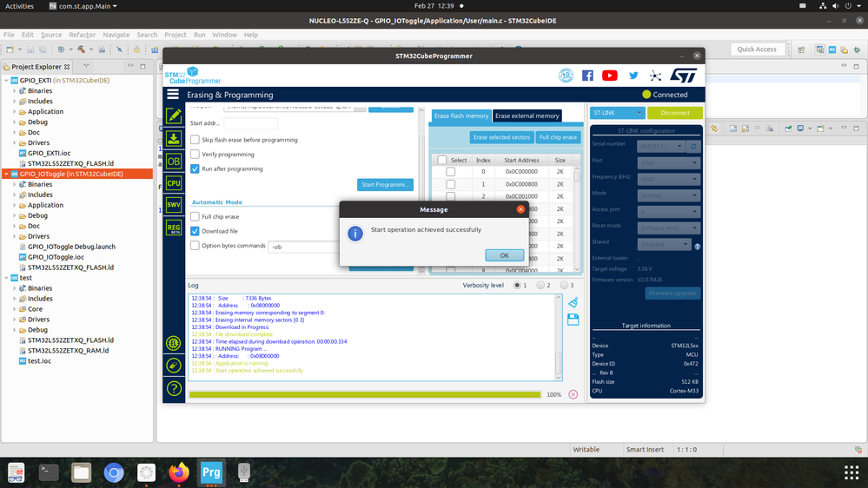Click the 10-year anniversary badge icon
The image size is (868, 488).
[x=565, y=76]
